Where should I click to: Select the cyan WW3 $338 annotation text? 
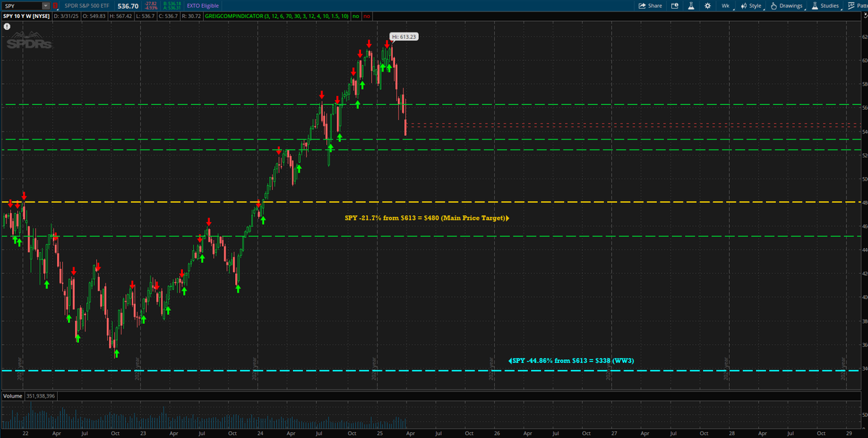(571, 360)
